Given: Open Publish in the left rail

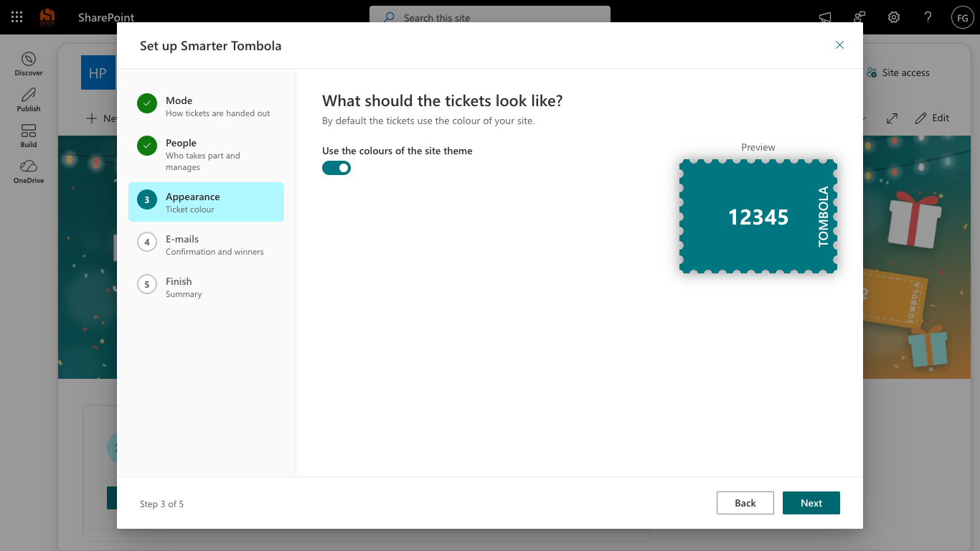Looking at the screenshot, I should pos(29,100).
